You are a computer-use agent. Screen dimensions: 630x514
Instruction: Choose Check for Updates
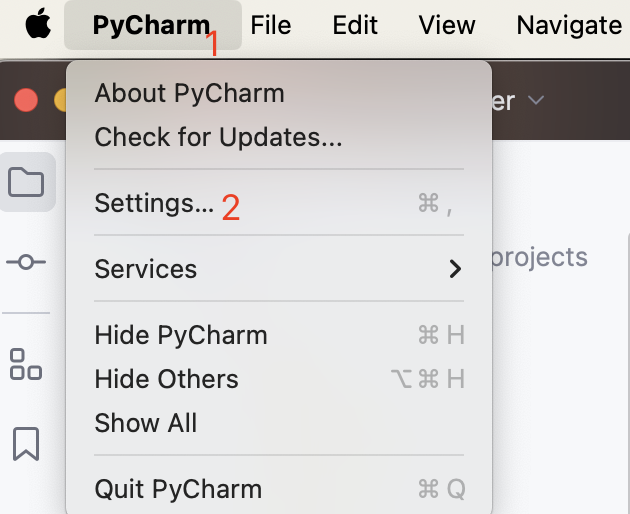[218, 137]
